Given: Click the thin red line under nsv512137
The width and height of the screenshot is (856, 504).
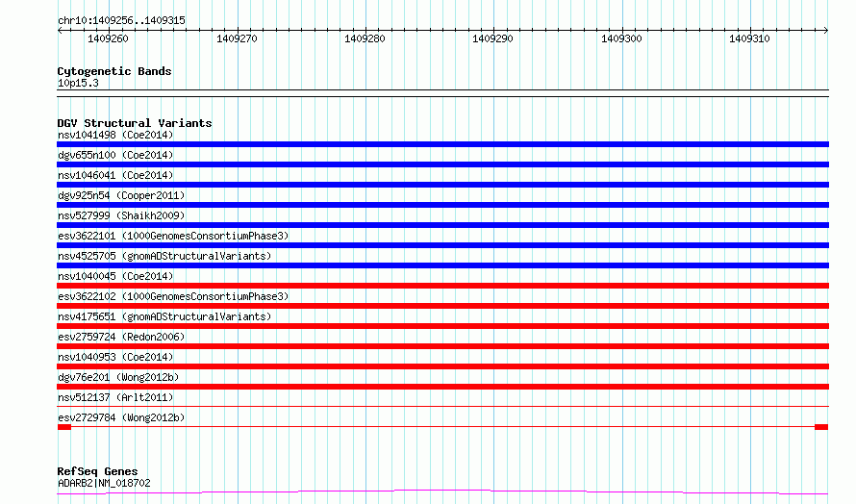Looking at the screenshot, I should (x=442, y=406).
